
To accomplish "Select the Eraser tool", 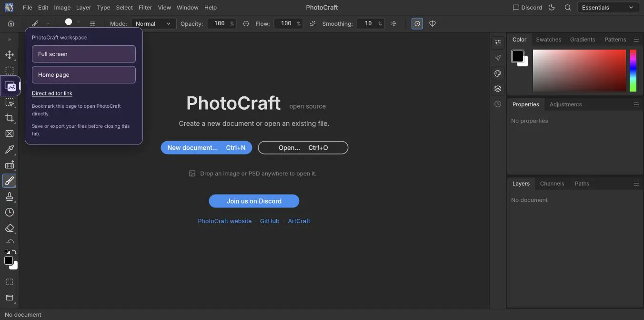I will (x=10, y=228).
